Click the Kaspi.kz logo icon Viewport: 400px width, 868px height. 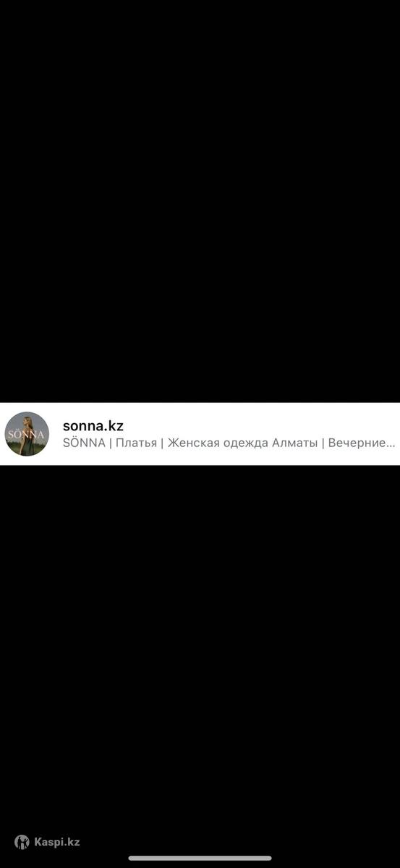coord(22,842)
